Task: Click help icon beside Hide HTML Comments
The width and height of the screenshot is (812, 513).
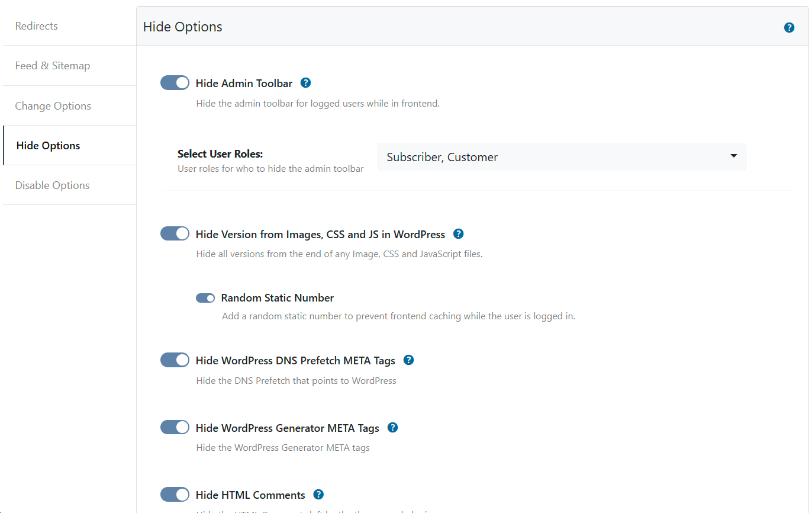Action: (x=318, y=495)
